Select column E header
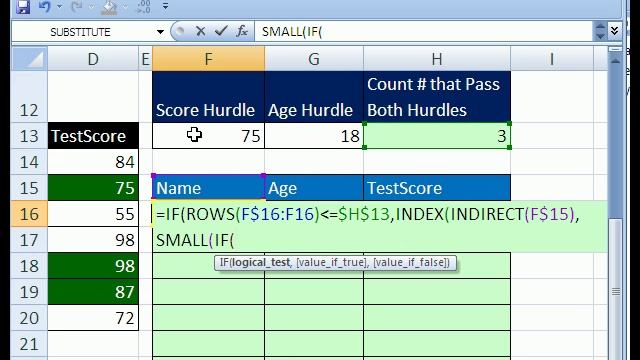Screen dimensions: 640x360 [x=145, y=59]
